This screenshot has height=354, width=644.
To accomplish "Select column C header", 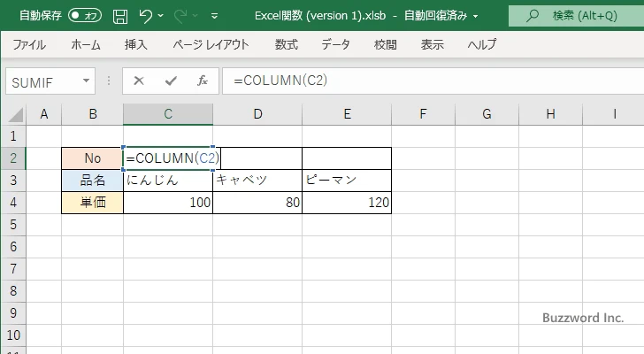I will click(x=168, y=114).
